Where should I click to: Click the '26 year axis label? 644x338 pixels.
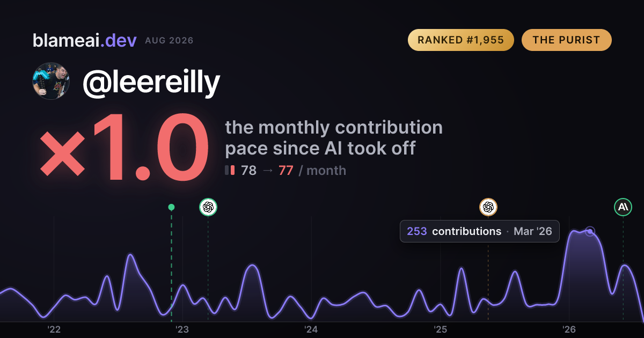(568, 329)
